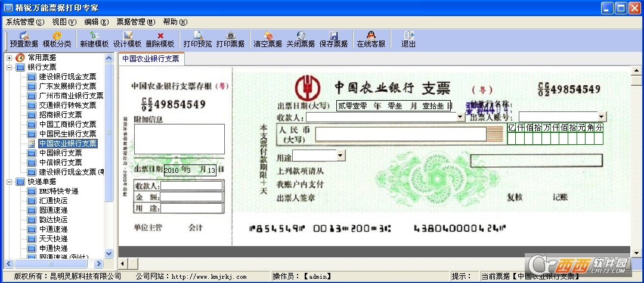Open the 设计模板 tool
The height and width of the screenshot is (283, 644).
click(x=128, y=40)
